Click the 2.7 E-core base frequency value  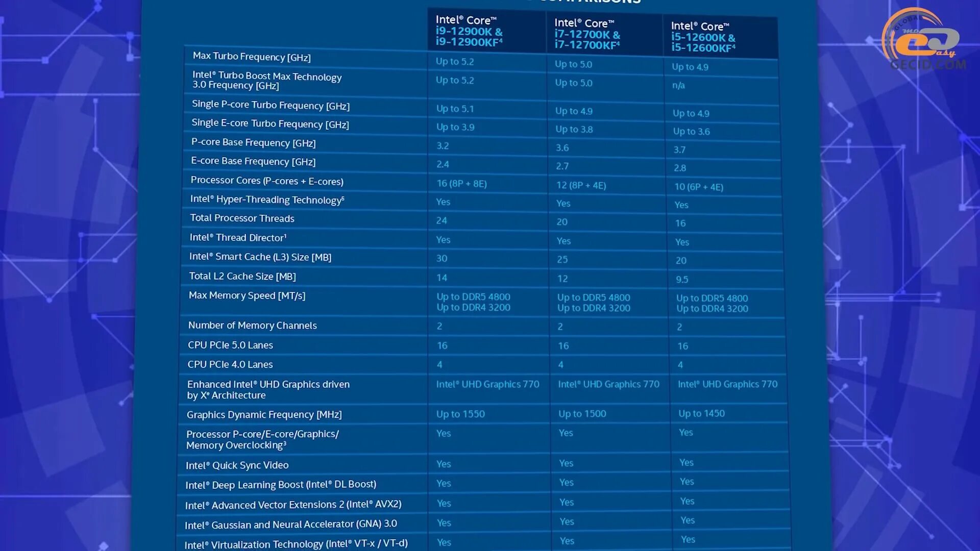[x=562, y=166]
